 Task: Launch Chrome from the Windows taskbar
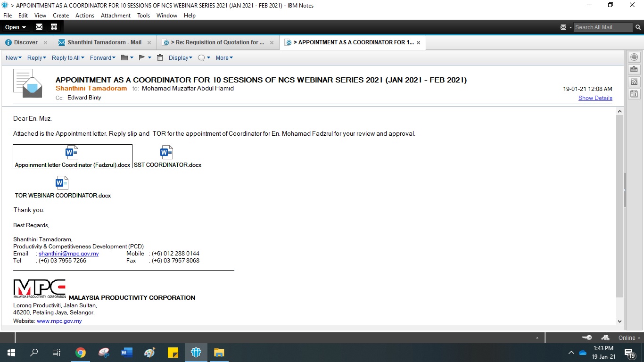point(81,353)
